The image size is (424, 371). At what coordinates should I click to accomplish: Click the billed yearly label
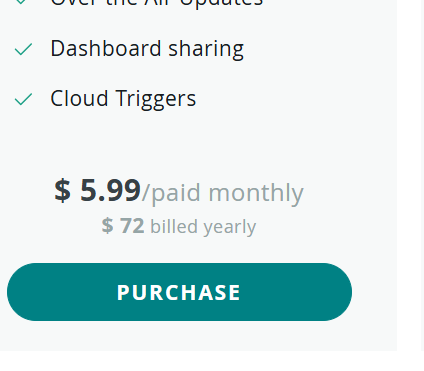[203, 227]
